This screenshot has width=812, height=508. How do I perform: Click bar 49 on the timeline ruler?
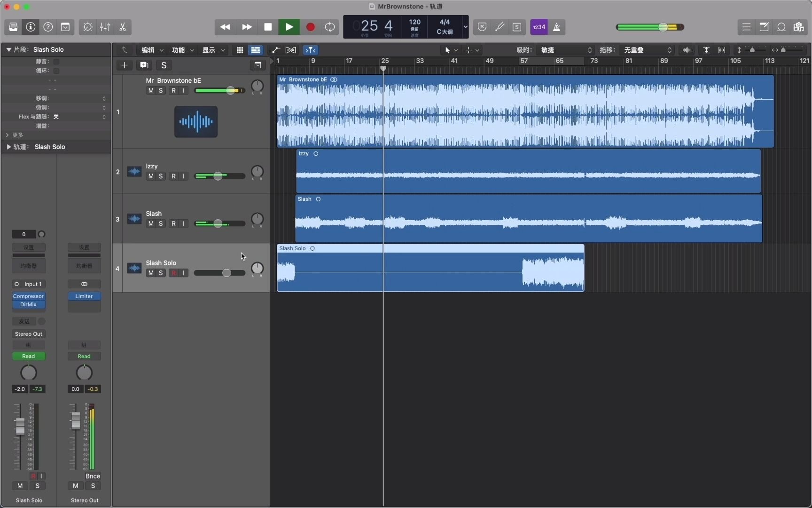pyautogui.click(x=490, y=61)
